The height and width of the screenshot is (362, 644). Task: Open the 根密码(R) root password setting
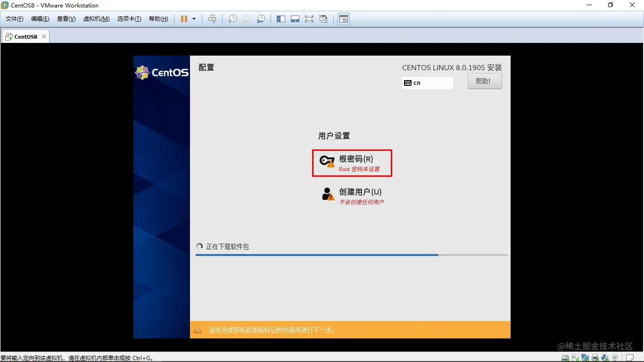(352, 163)
